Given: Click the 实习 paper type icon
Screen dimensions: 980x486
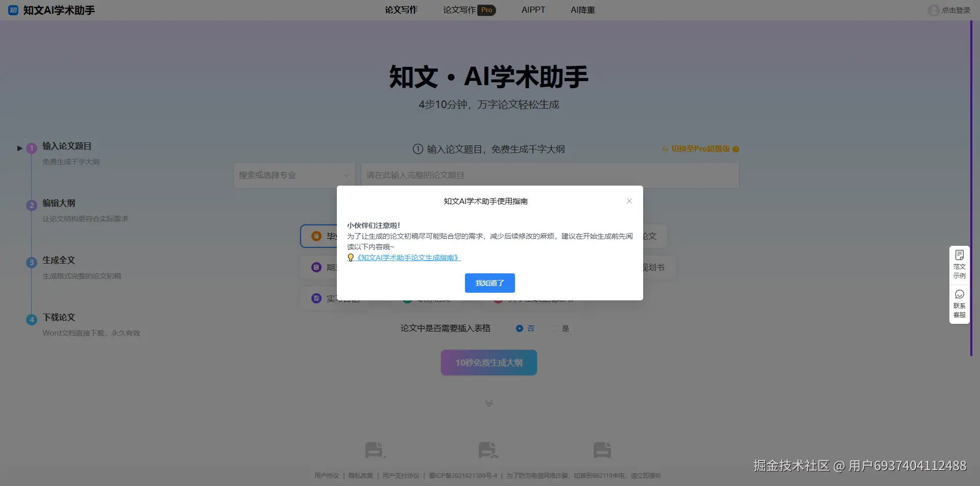Looking at the screenshot, I should click(x=315, y=298).
